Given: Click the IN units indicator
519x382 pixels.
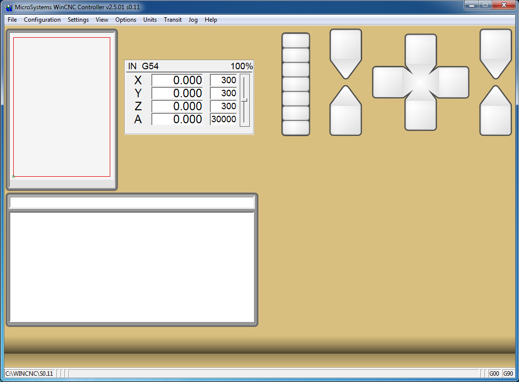Looking at the screenshot, I should [132, 66].
